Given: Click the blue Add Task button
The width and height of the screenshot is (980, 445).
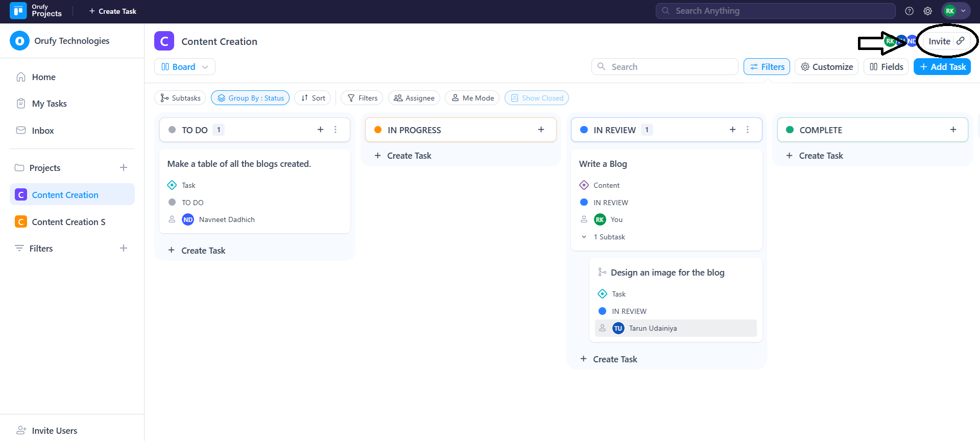Looking at the screenshot, I should pos(942,67).
